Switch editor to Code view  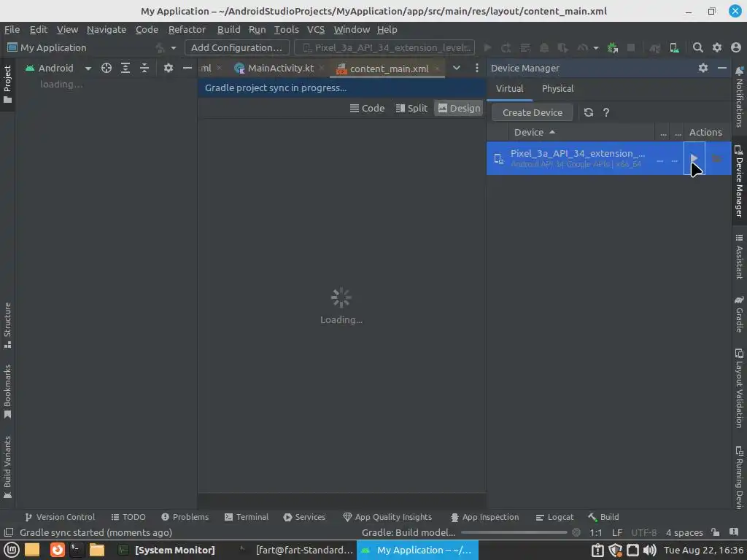(367, 108)
